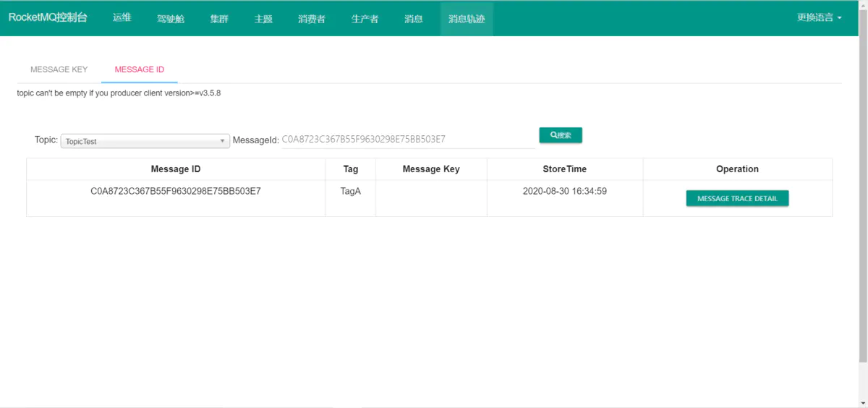868x408 pixels.
Task: Navigate to the 生产者 page
Action: click(365, 18)
